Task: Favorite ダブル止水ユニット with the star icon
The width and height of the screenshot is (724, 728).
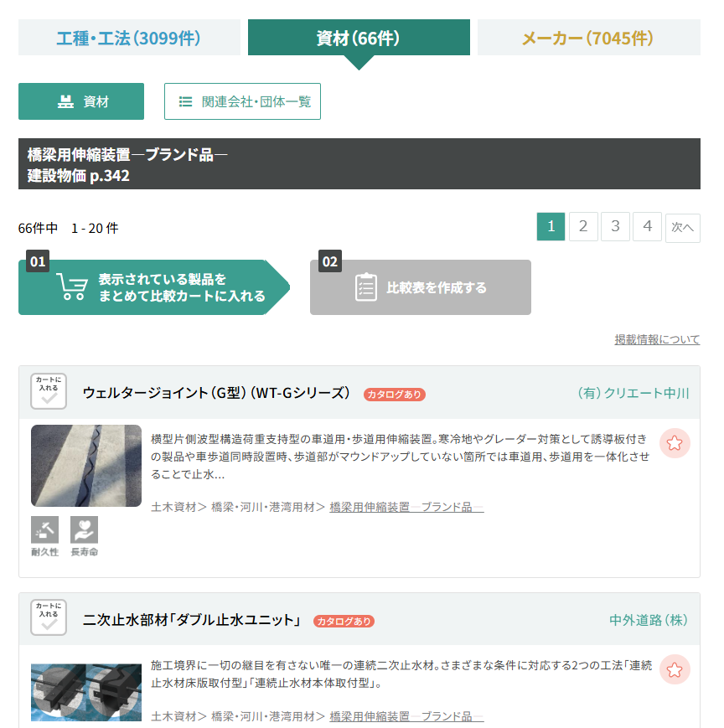Action: click(675, 669)
